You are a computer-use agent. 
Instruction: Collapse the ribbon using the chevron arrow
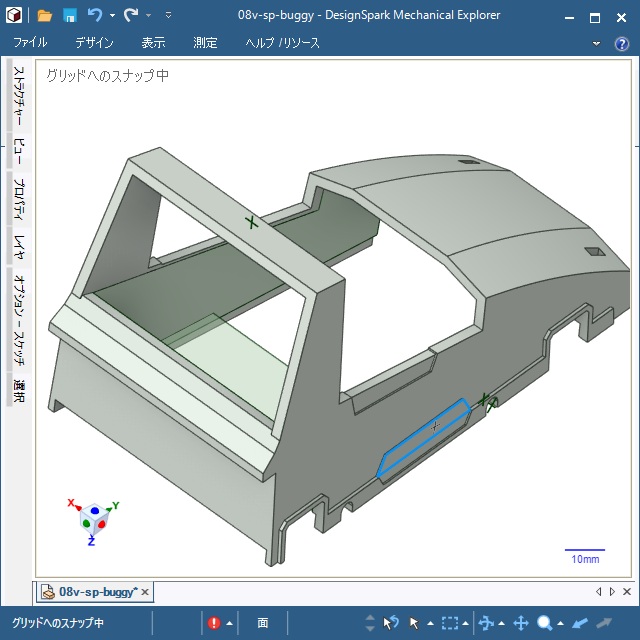point(597,44)
